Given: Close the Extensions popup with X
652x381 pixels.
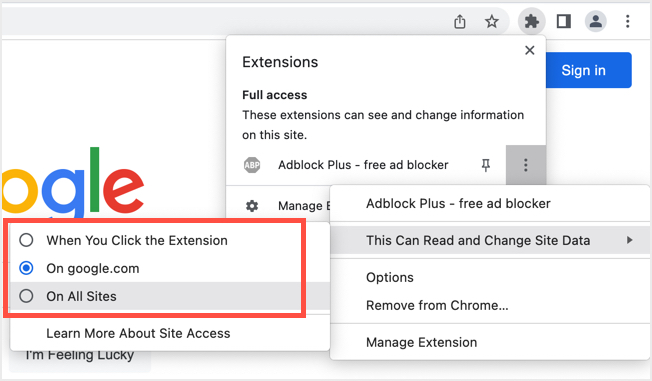Looking at the screenshot, I should 529,50.
